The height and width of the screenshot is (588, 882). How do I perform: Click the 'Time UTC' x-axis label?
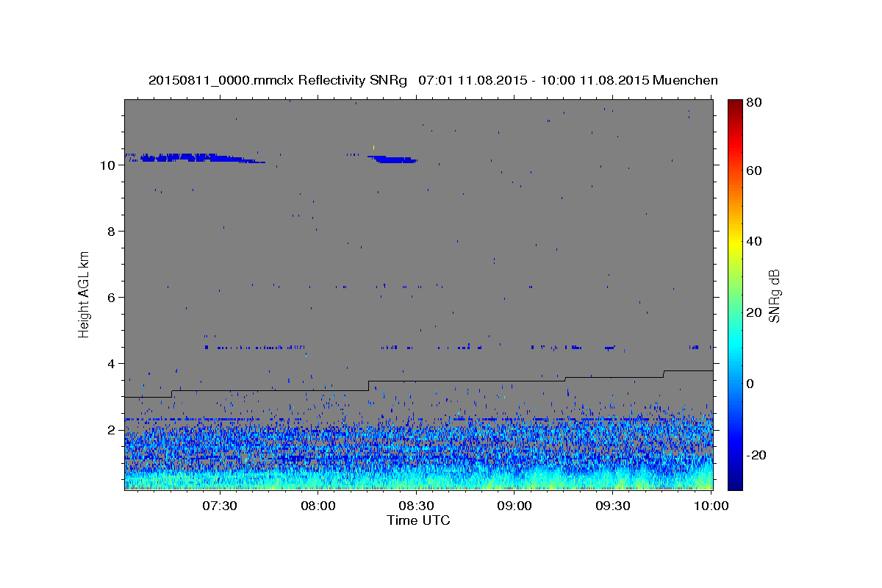point(418,520)
